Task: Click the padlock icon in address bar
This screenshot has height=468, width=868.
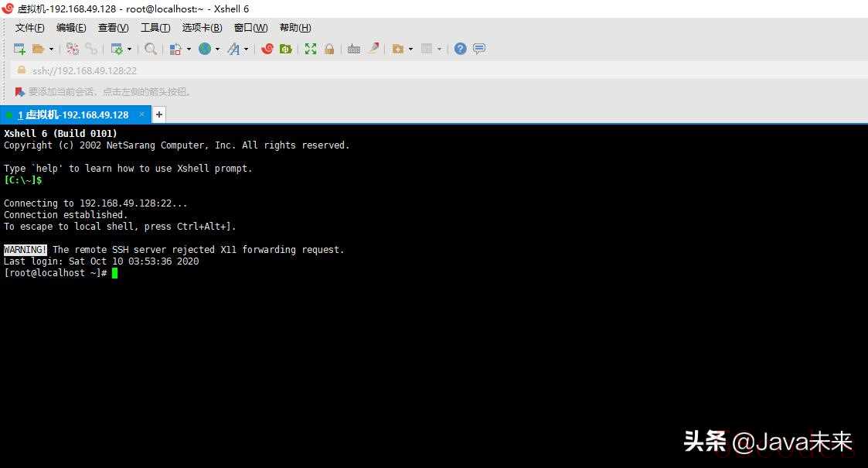Action: point(22,70)
